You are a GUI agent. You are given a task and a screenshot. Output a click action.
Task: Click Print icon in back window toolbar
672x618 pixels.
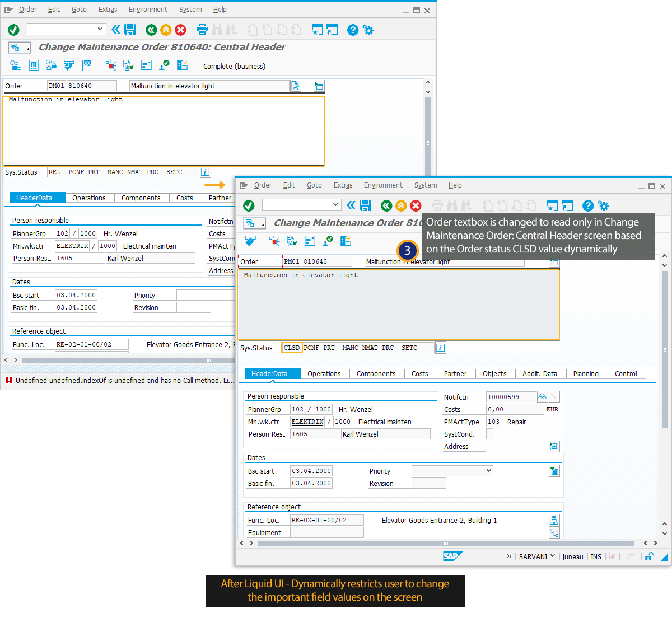[x=202, y=30]
